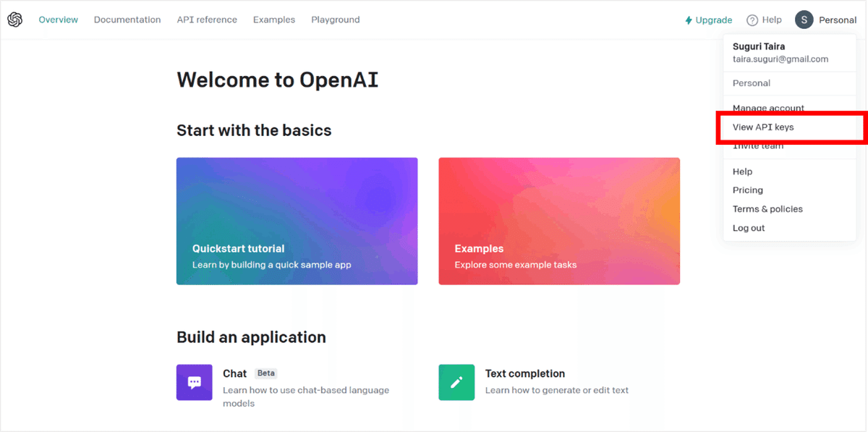Screen dimensions: 868x432
Task: Click the Help question mark icon
Action: (752, 20)
